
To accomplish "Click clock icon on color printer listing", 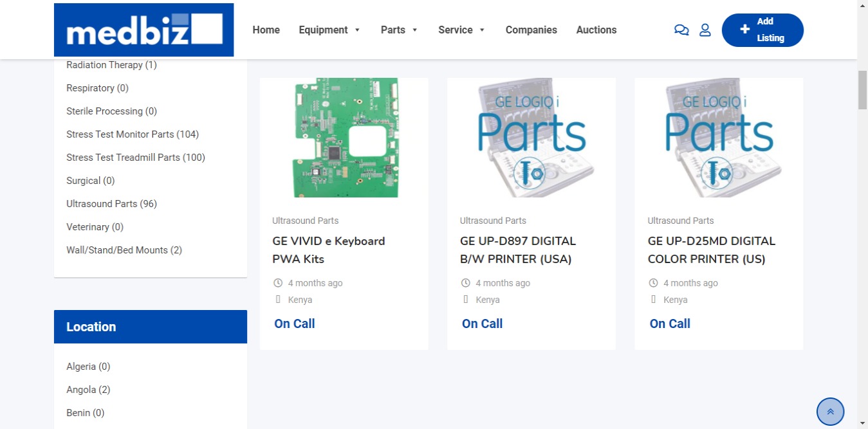I will coord(653,283).
